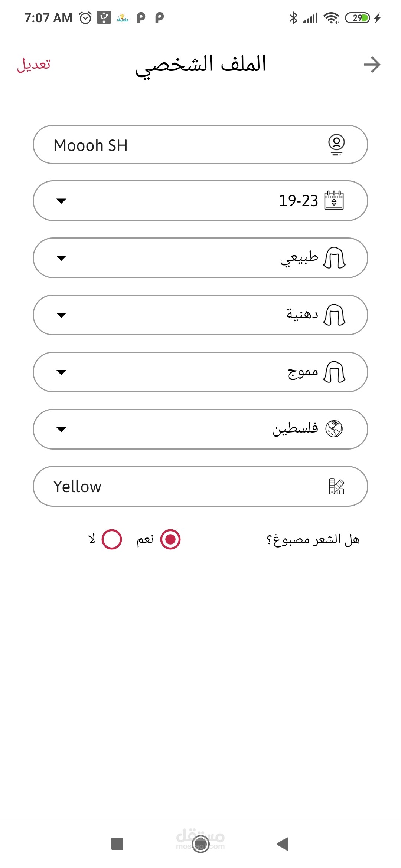401x868 pixels.
Task: Expand the دهنية dropdown arrow
Action: point(61,315)
